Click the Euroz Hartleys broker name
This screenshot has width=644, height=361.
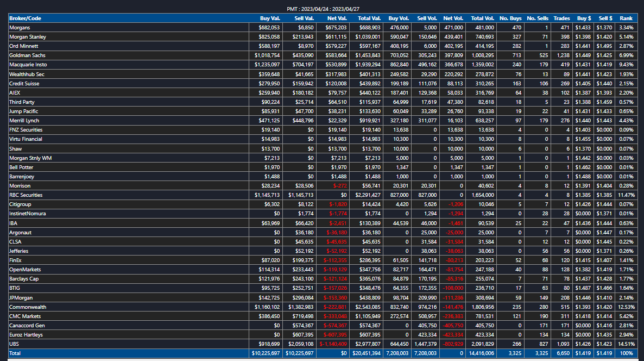[26, 335]
